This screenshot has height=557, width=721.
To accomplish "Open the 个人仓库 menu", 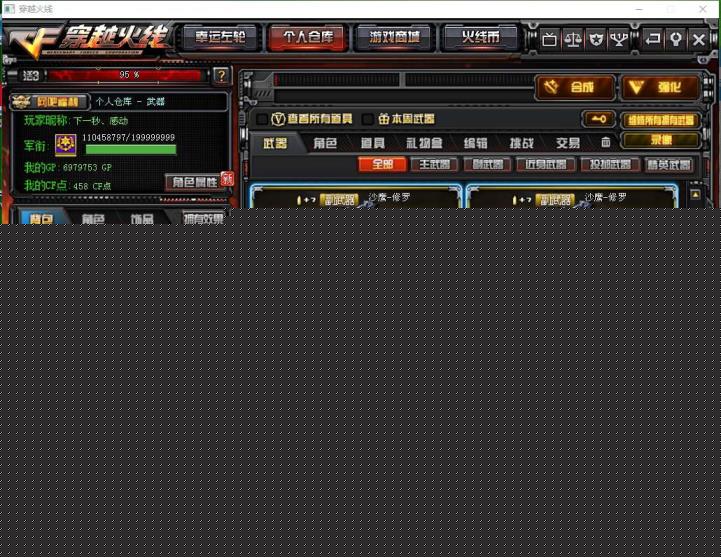I will point(308,37).
